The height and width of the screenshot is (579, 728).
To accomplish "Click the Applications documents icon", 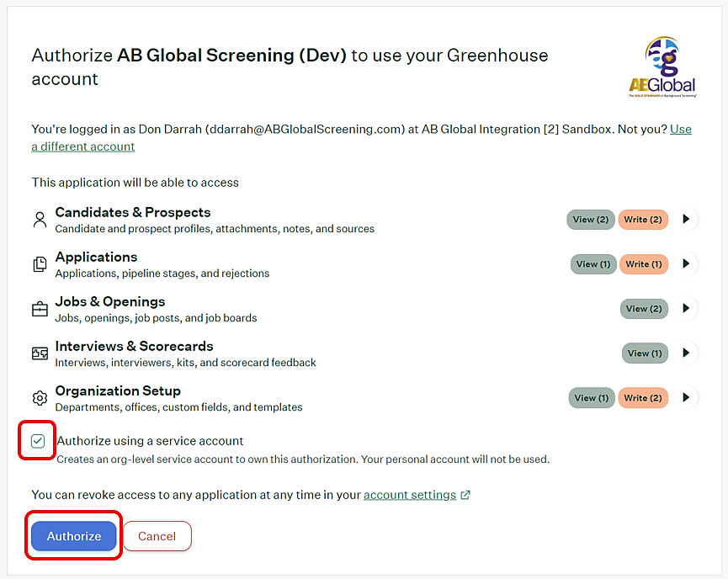I will point(40,264).
